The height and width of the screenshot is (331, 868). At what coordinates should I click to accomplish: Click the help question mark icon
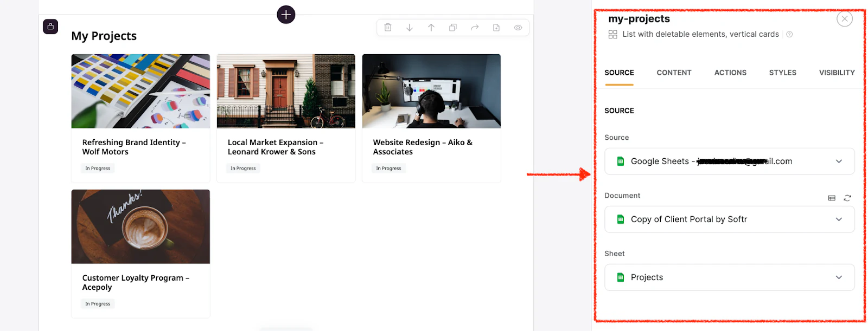pyautogui.click(x=789, y=34)
